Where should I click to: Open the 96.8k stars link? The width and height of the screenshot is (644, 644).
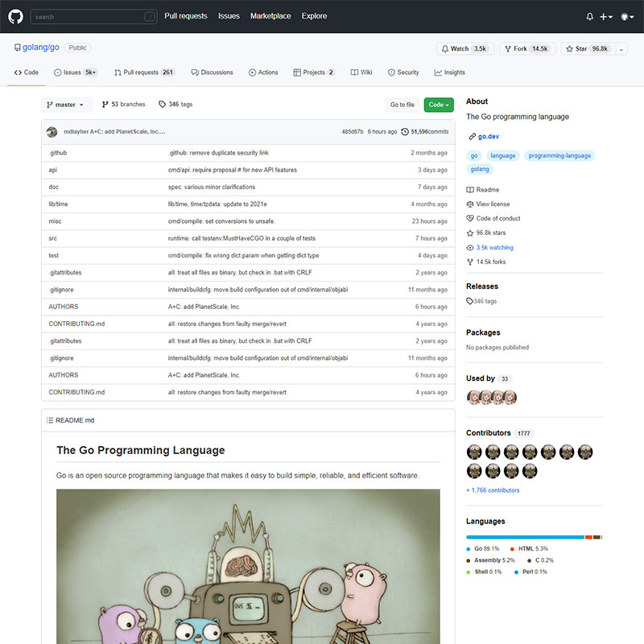tap(486, 233)
